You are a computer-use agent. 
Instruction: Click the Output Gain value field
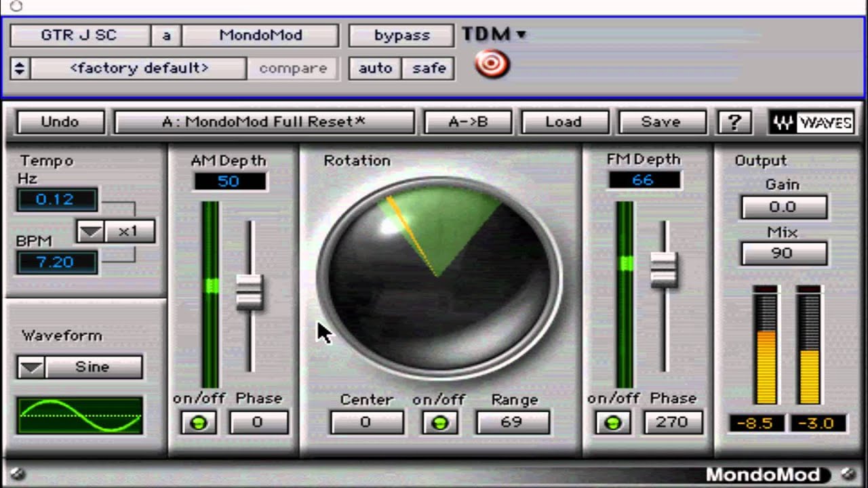click(783, 207)
